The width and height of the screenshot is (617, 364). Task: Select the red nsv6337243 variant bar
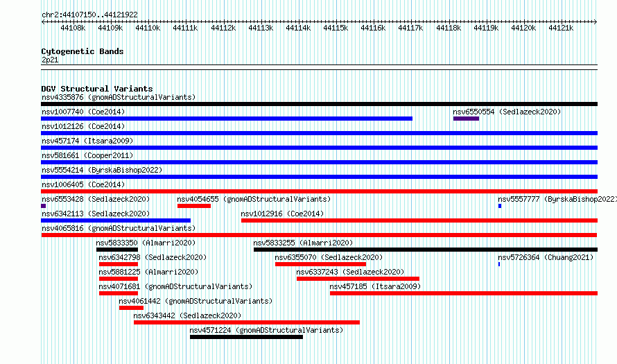click(x=358, y=279)
